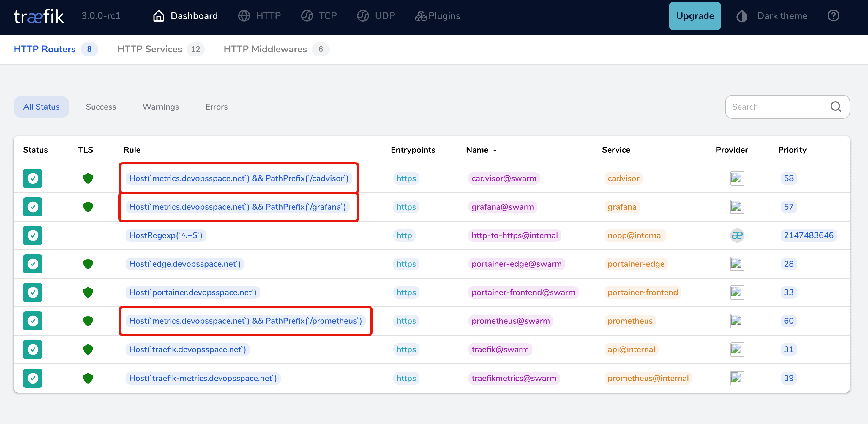The image size is (868, 424).
Task: Click TLS shield icon in traefik@swarm row
Action: click(88, 349)
